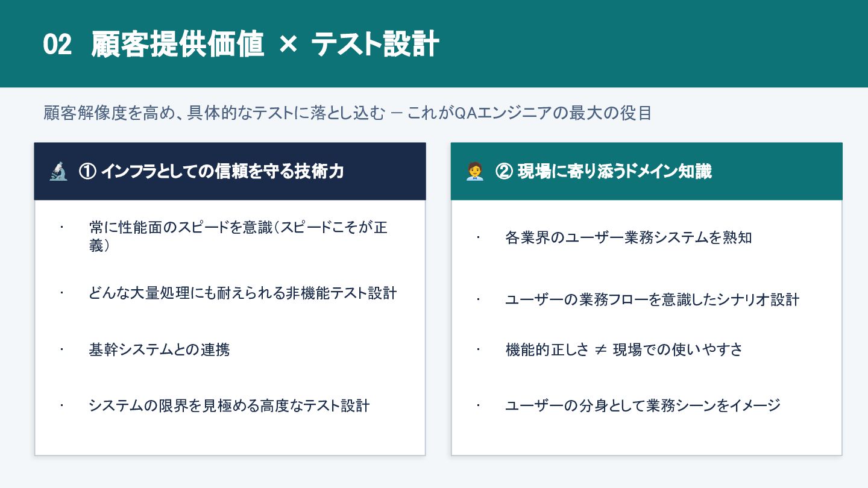Select the slide title 顧客提供価値 × テスト設計
Image resolution: width=868 pixels, height=488 pixels.
point(265,45)
